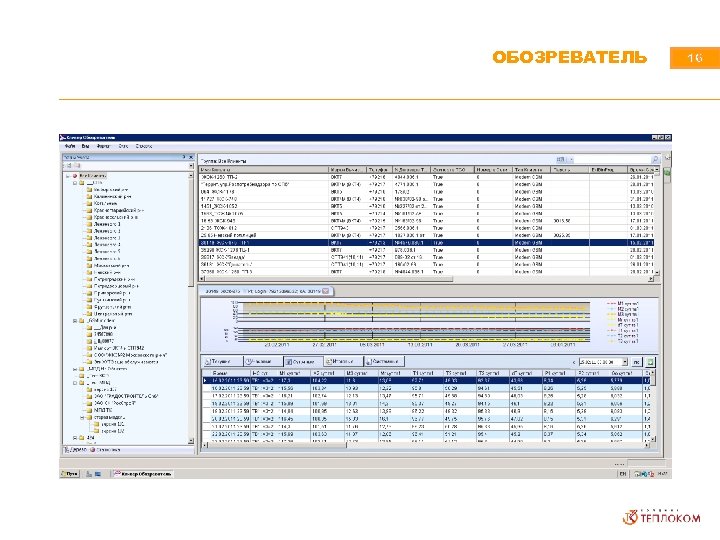The width and height of the screenshot is (720, 540).
Task: Click the left arrow of the clients table horizontal scrollbar
Action: (x=202, y=279)
